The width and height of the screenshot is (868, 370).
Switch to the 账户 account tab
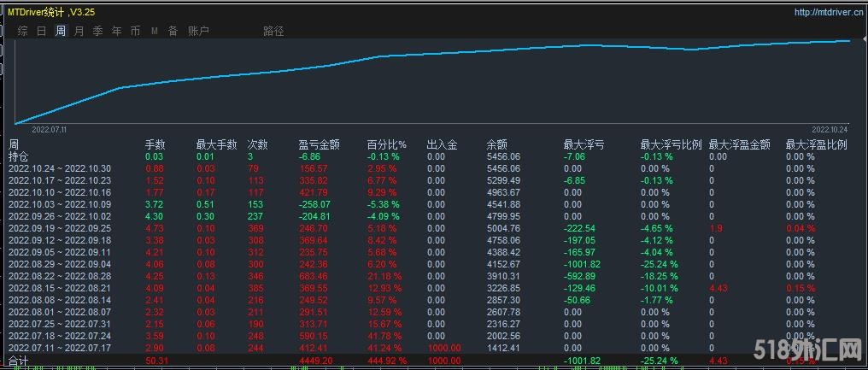(197, 31)
